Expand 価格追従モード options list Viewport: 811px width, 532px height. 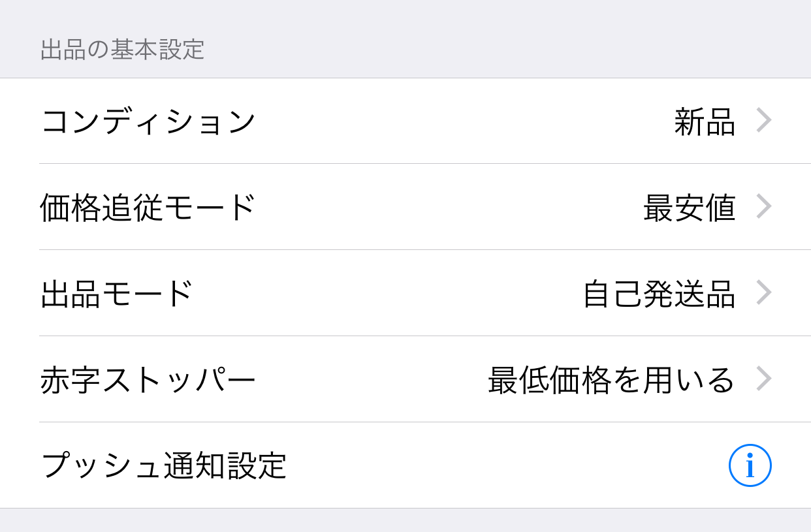tap(405, 207)
